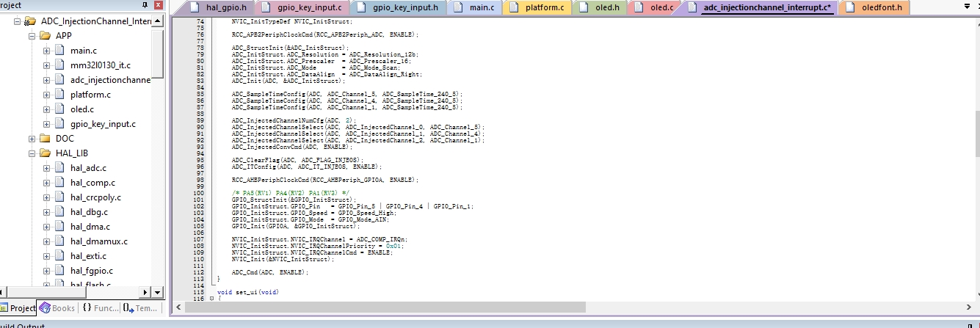
Task: Pin the Project panel with pushpin icon
Action: [145, 6]
